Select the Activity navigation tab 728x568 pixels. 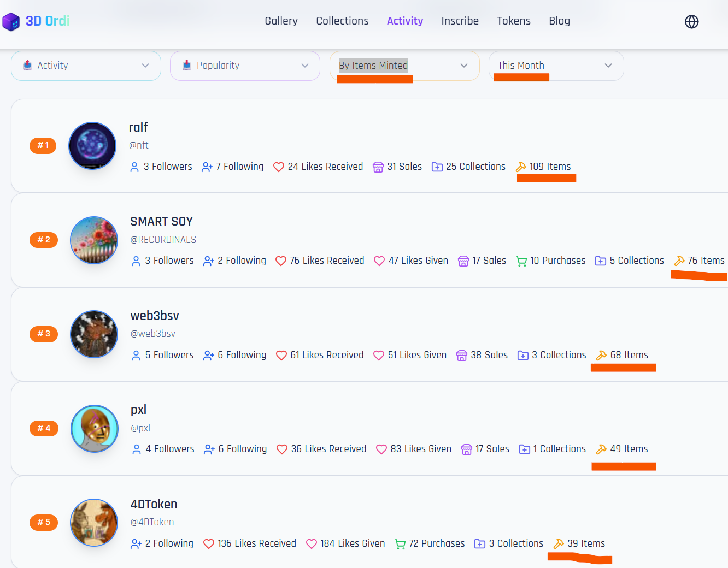point(405,21)
